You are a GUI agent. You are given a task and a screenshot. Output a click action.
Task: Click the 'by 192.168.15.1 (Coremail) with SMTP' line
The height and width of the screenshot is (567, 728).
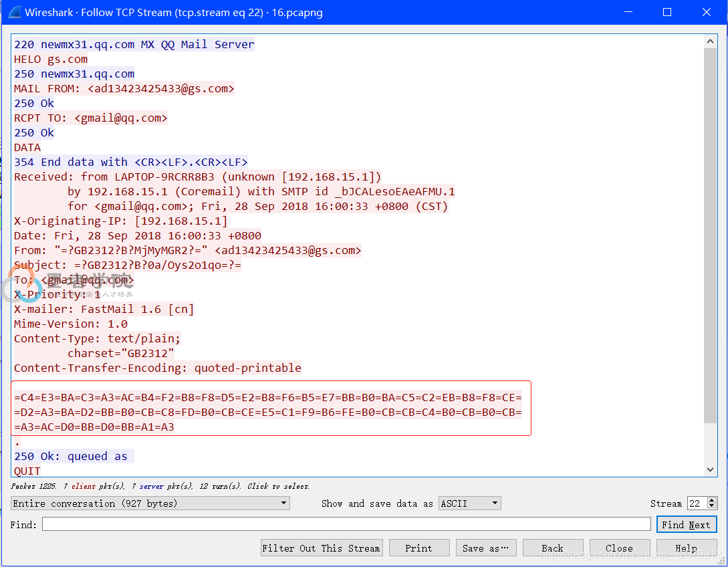pyautogui.click(x=261, y=191)
